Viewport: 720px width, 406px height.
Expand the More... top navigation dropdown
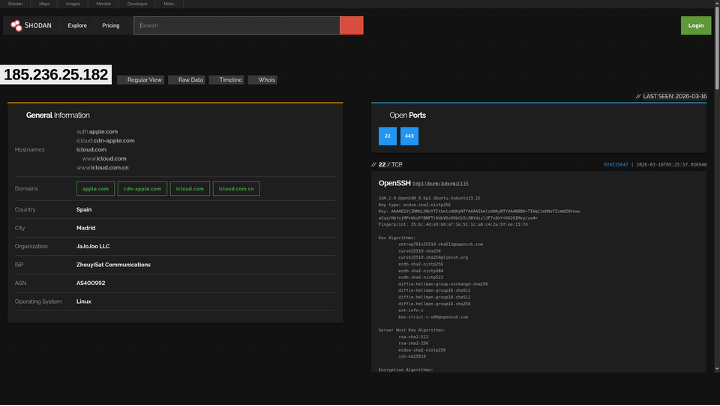tap(168, 4)
